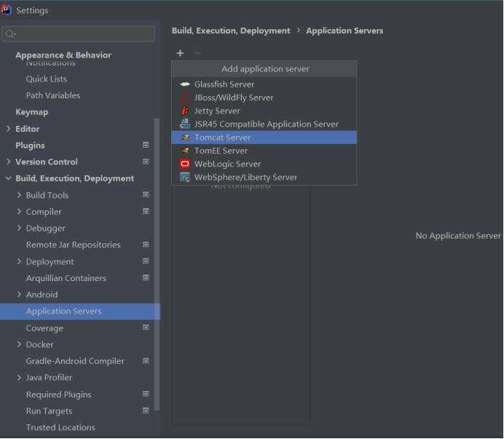The image size is (504, 439).
Task: Click the Tomcat cat icon
Action: coord(185,137)
